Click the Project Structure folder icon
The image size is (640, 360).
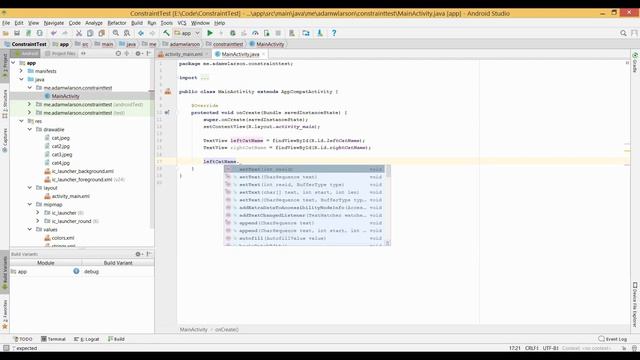click(306, 33)
